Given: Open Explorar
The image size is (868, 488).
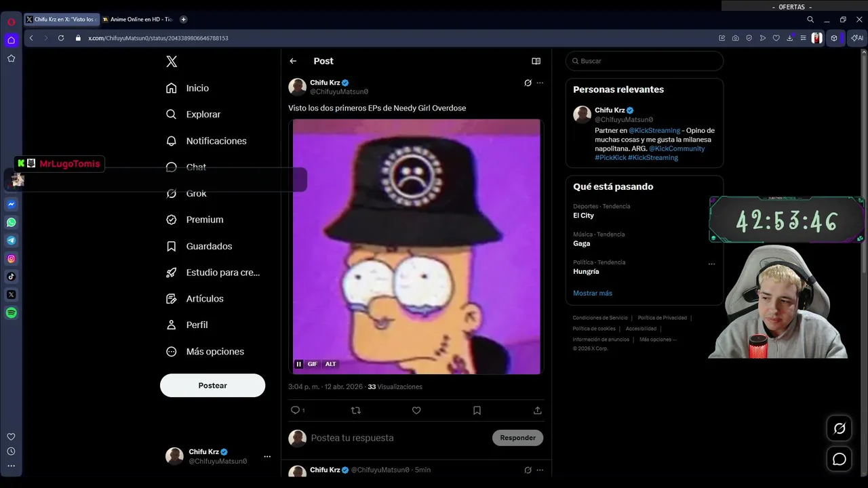Looking at the screenshot, I should click(x=194, y=115).
